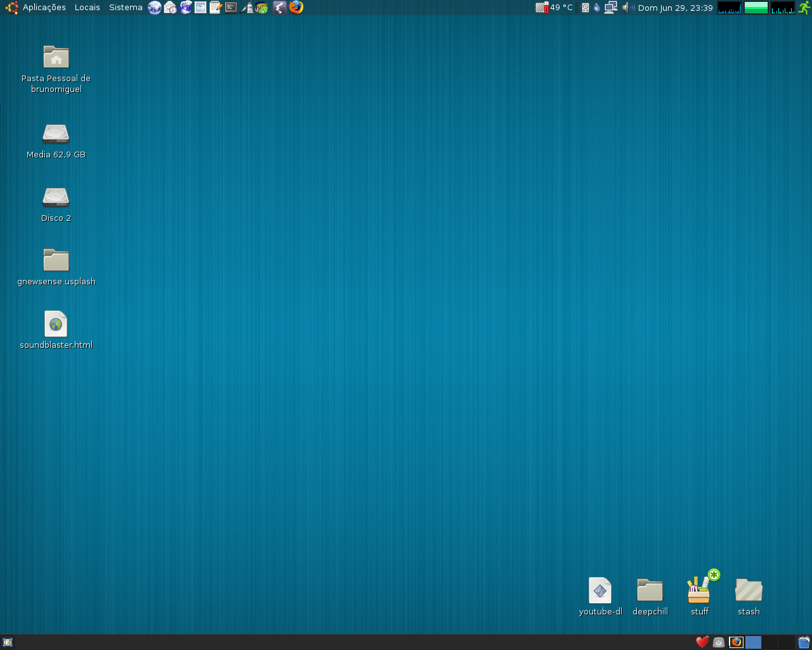Switch to the blue highlighted workspace
812x650 pixels.
753,642
